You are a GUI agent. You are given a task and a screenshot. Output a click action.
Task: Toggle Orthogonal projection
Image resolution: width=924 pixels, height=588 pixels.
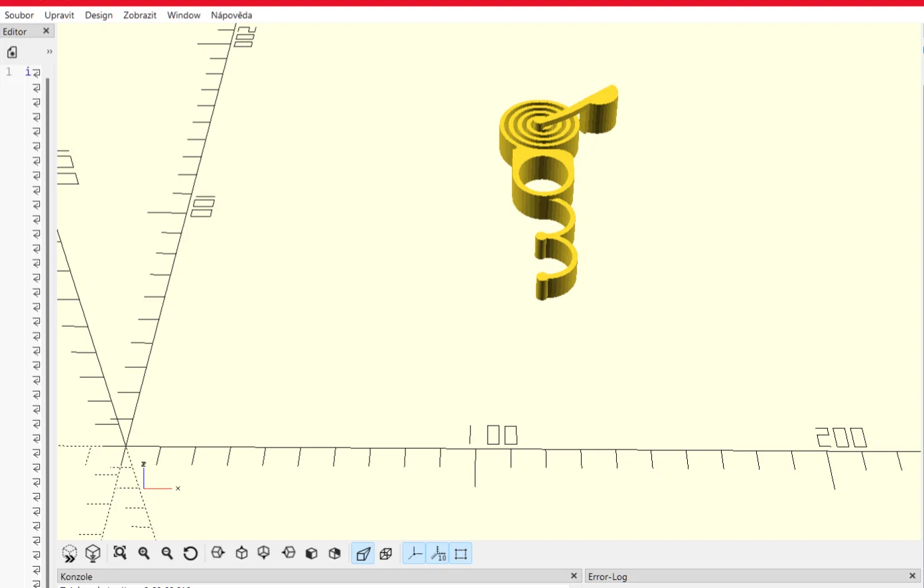click(386, 554)
